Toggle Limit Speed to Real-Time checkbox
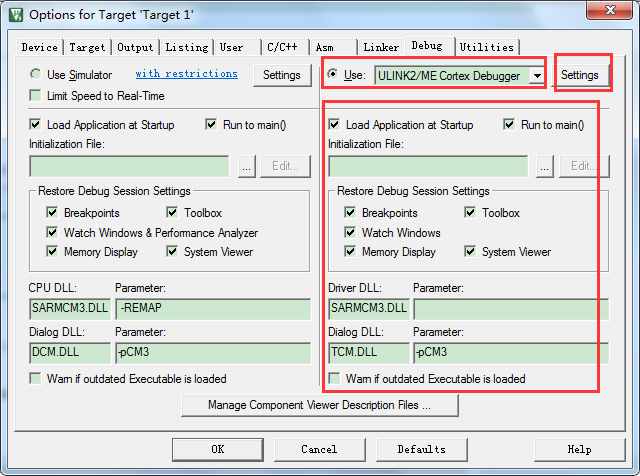640x476 pixels. point(36,96)
